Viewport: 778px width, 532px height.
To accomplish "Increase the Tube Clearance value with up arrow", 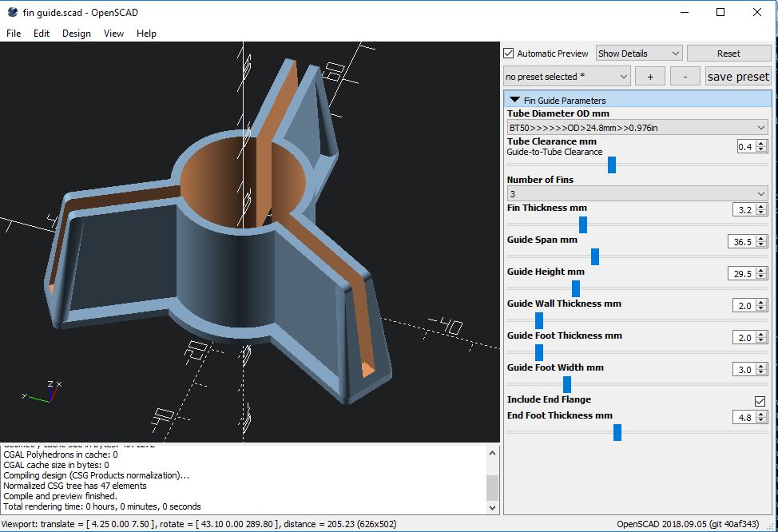I will pyautogui.click(x=762, y=144).
